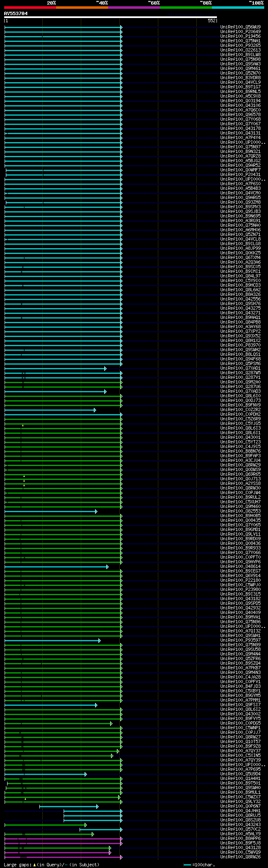Click the cyan alignment bar for C0Z2R2
Viewport: 268px width, 868px height.
point(50,410)
